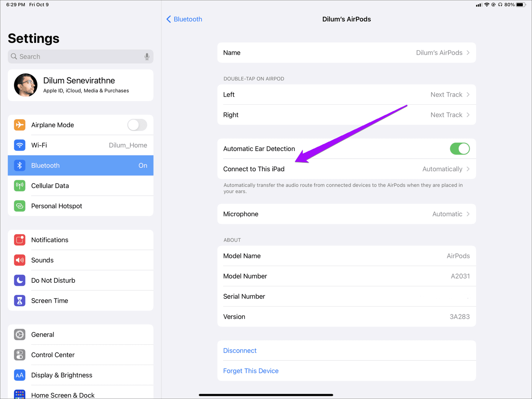
Task: Open Wi-Fi settings row
Action: [81, 145]
